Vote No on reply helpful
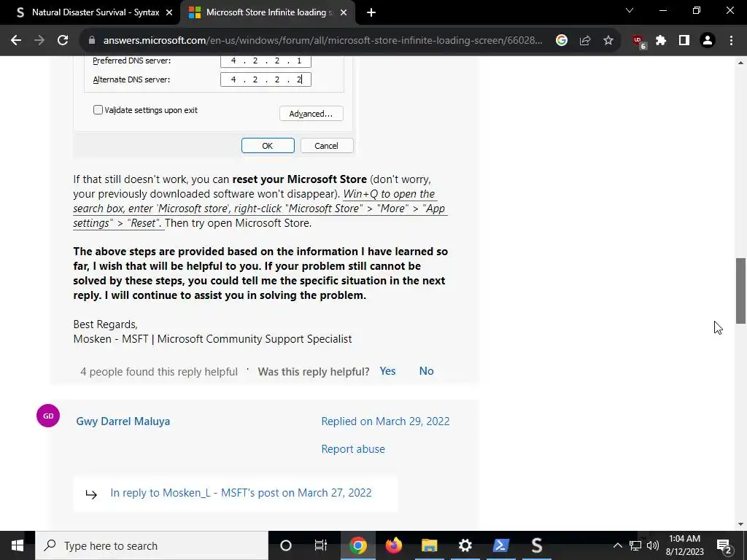Screen dimensions: 747x560 (x=426, y=371)
